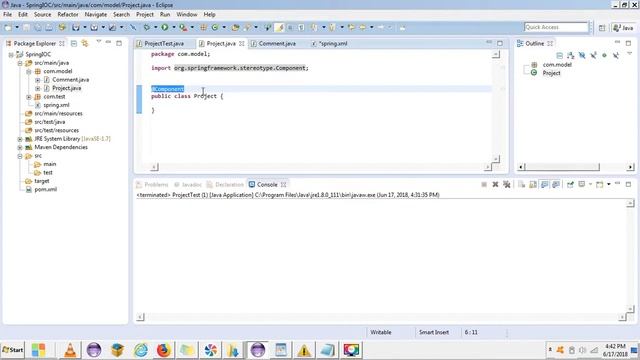This screenshot has height=360, width=640.
Task: Toggle Show Console on Standard Out change
Action: pyautogui.click(x=544, y=184)
